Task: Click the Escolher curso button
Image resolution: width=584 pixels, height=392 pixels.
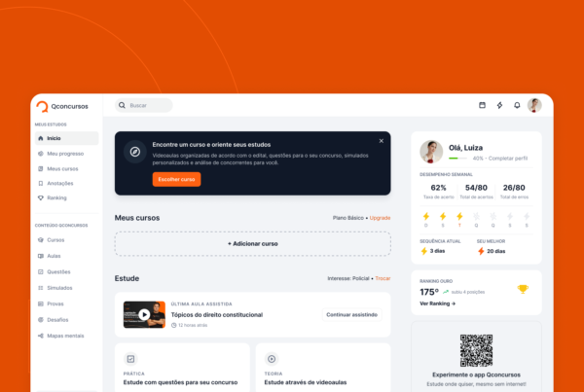Action: tap(176, 179)
